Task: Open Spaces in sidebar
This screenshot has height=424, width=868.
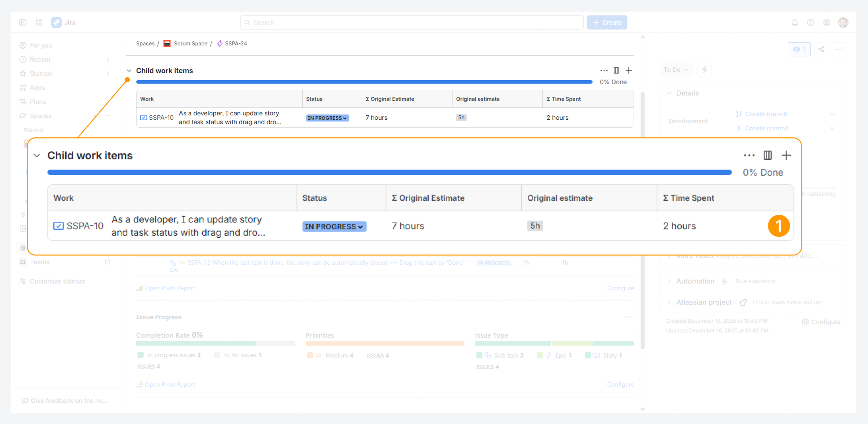Action: coord(41,116)
